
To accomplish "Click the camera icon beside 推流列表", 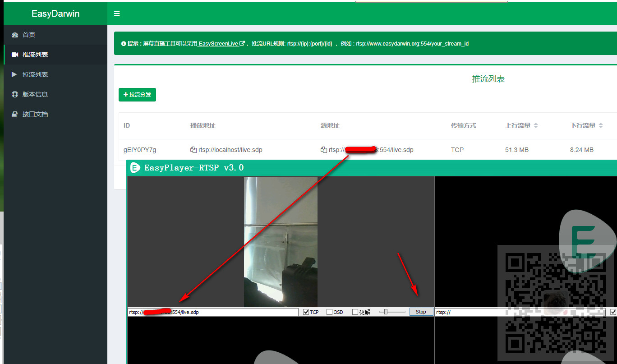I will click(15, 55).
